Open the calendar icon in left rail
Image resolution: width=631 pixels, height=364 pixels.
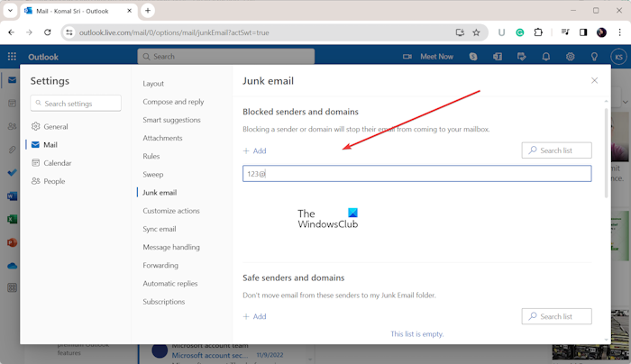12,104
